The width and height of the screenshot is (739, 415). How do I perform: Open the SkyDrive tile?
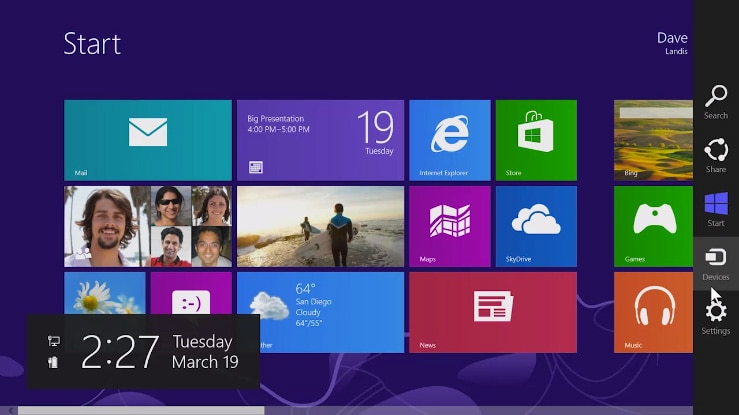click(x=536, y=226)
